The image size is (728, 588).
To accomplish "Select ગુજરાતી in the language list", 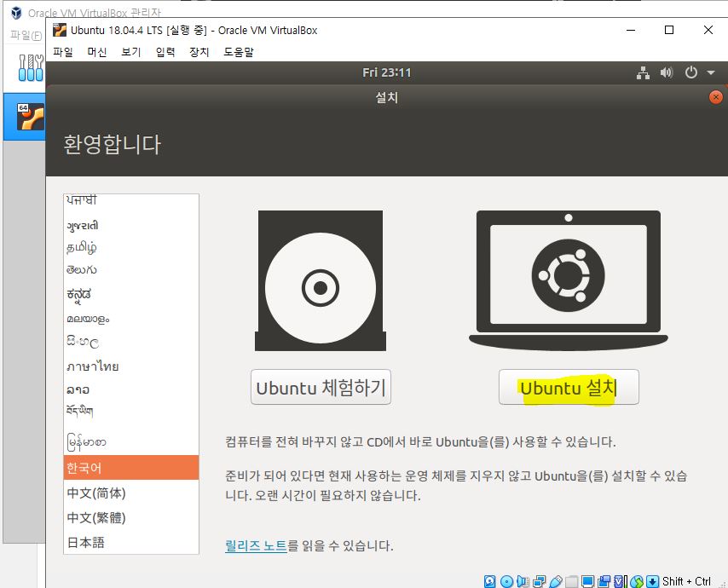I will tap(131, 226).
